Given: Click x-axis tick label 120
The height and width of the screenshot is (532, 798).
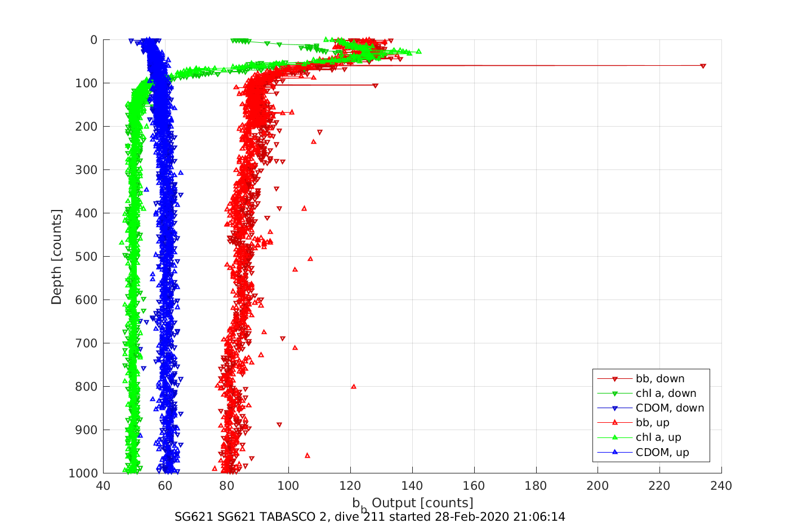Looking at the screenshot, I should tap(350, 486).
